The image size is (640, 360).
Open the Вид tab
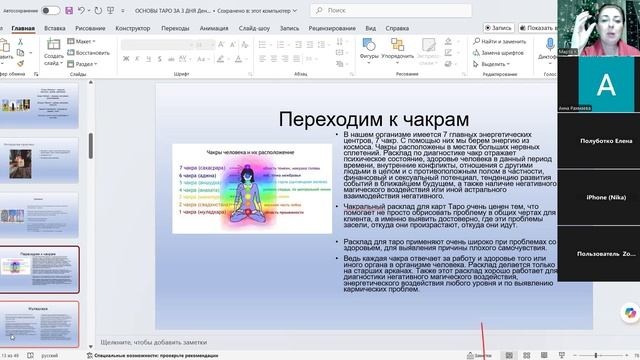pyautogui.click(x=371, y=28)
